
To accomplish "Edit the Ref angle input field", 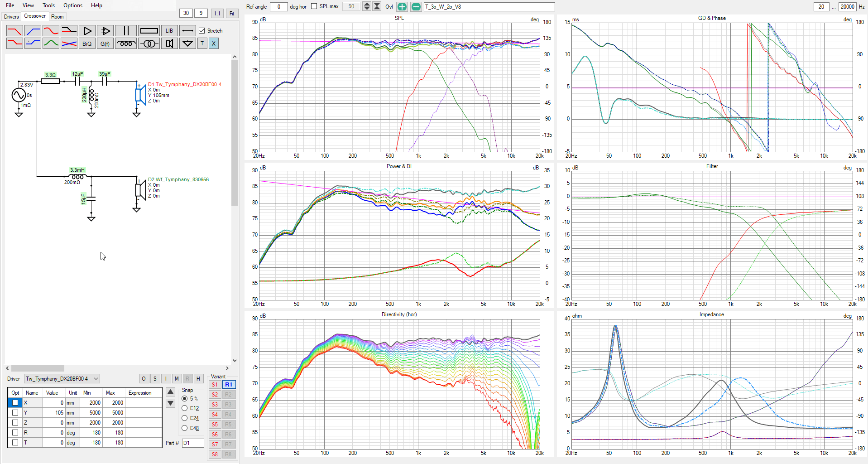I will click(278, 7).
